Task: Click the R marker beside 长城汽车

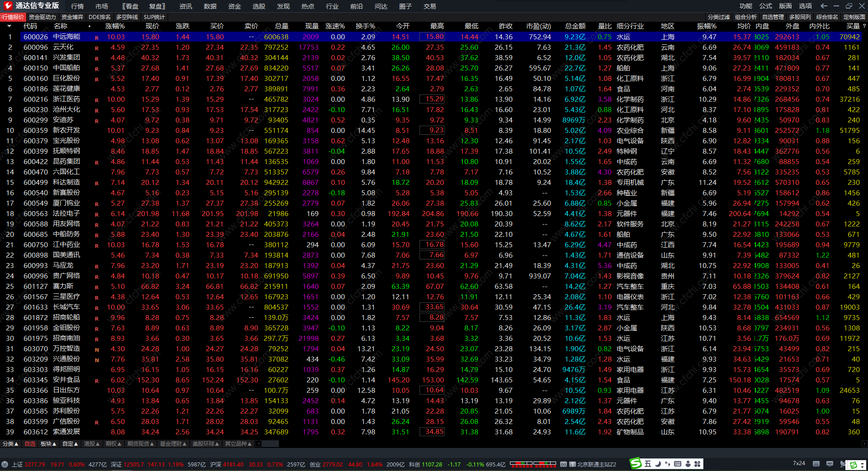Action: [97, 308]
